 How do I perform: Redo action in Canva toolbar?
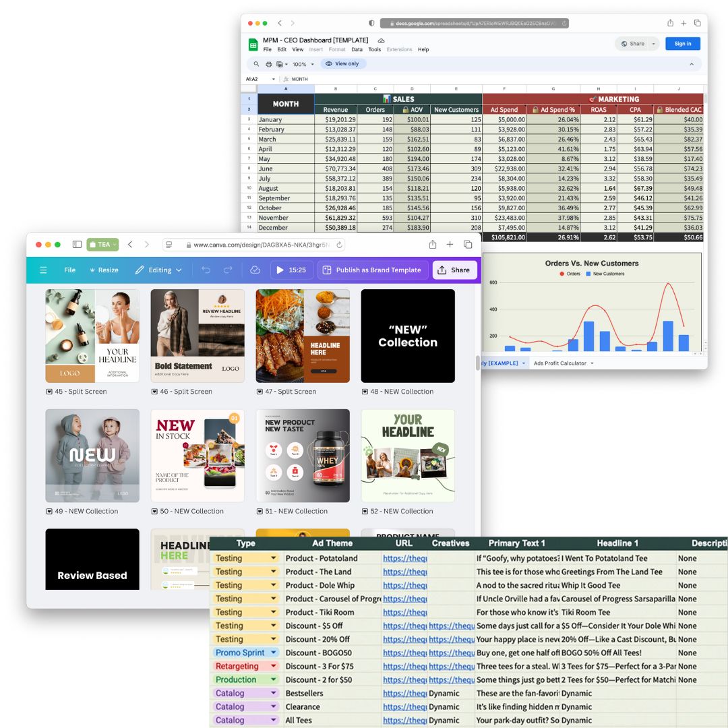pos(228,270)
